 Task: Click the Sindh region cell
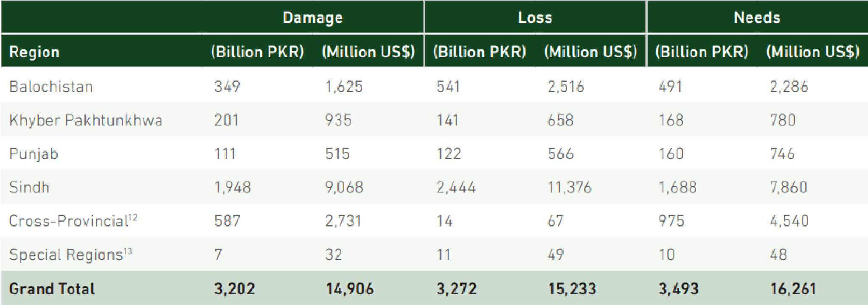coord(29,187)
